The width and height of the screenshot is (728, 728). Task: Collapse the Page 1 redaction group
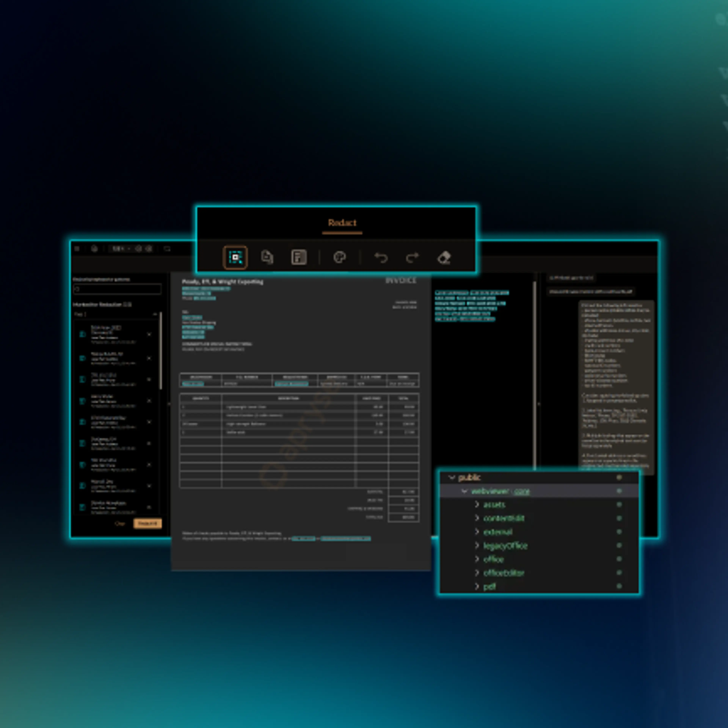155,314
